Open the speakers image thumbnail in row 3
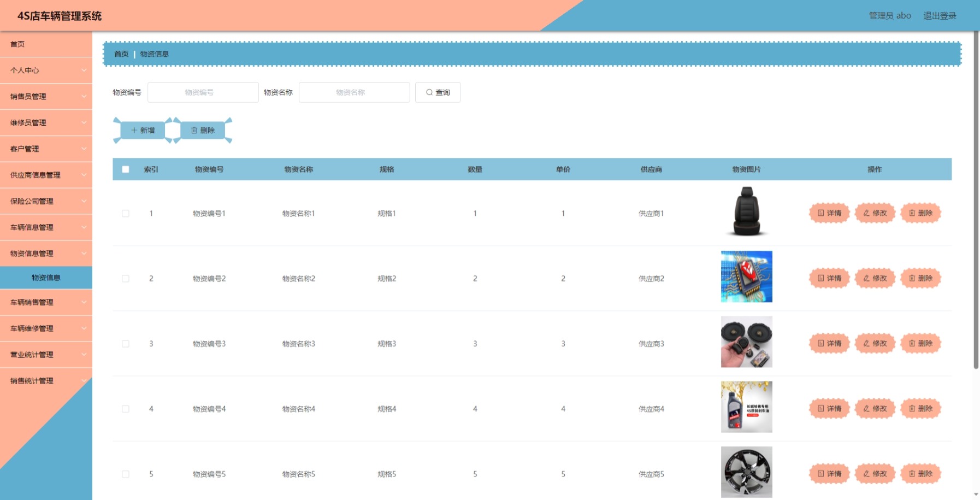 click(747, 342)
